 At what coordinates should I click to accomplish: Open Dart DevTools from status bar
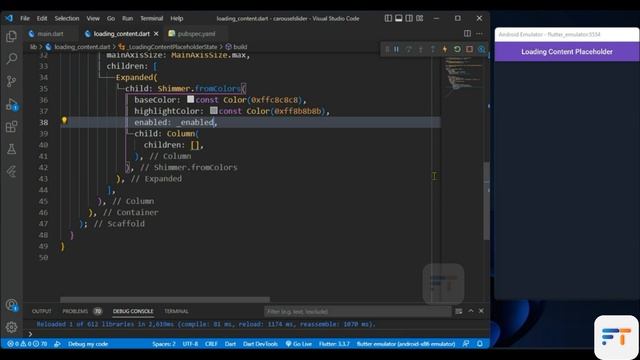click(260, 344)
